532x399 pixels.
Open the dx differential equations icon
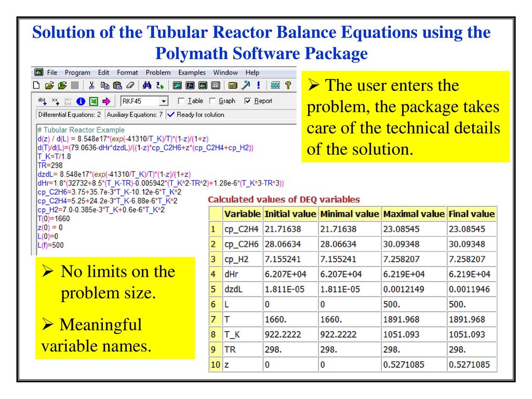203,86
